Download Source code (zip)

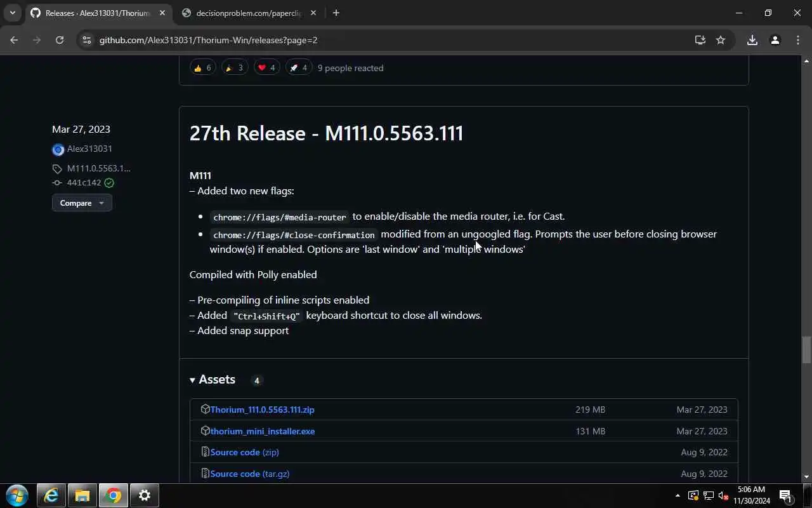click(244, 452)
